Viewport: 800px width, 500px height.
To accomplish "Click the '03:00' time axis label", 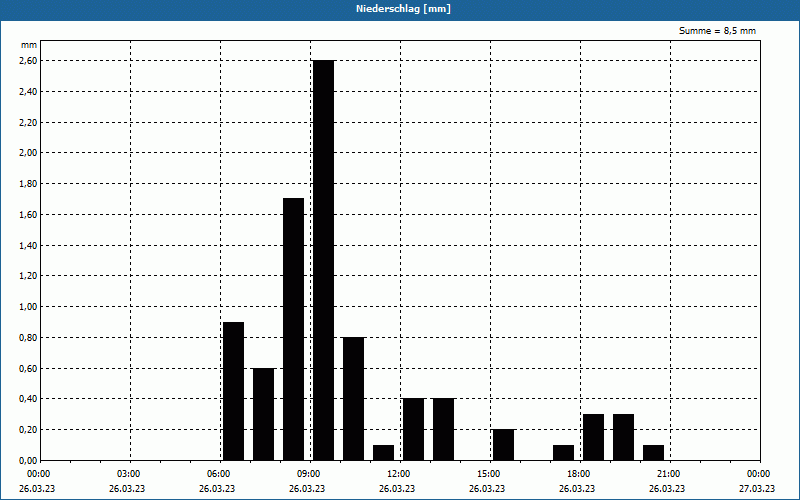I will click(130, 474).
